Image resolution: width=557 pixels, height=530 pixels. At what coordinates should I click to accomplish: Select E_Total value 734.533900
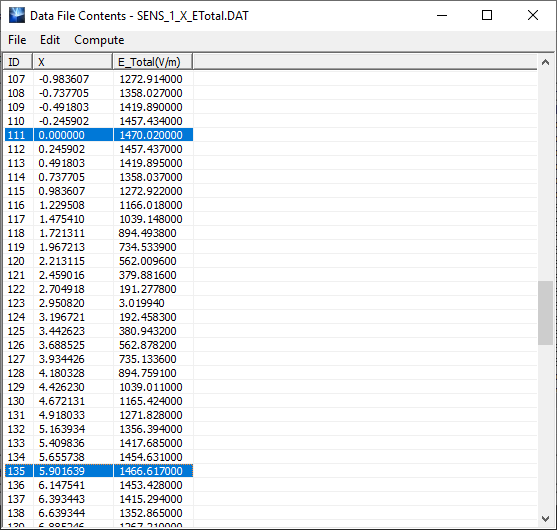(x=147, y=247)
